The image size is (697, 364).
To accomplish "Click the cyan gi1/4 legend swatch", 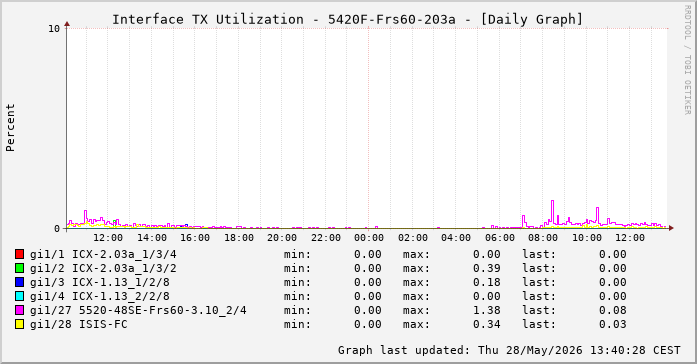I will (19, 296).
